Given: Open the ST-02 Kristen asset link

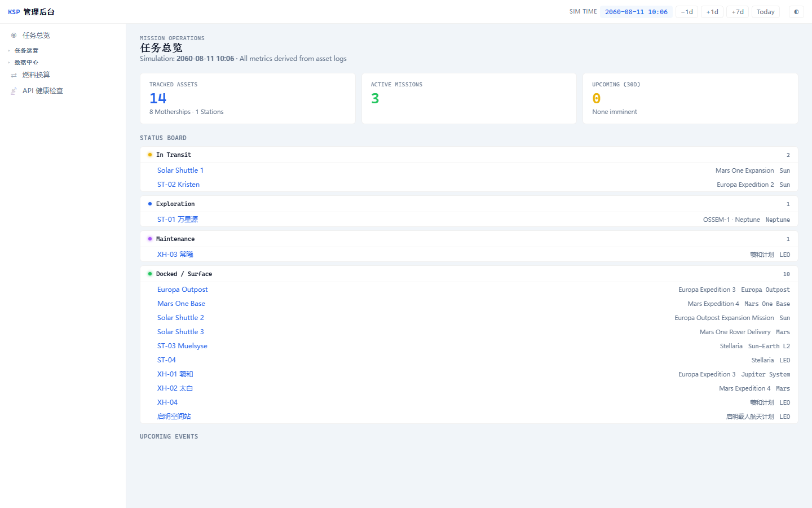Looking at the screenshot, I should [x=178, y=185].
